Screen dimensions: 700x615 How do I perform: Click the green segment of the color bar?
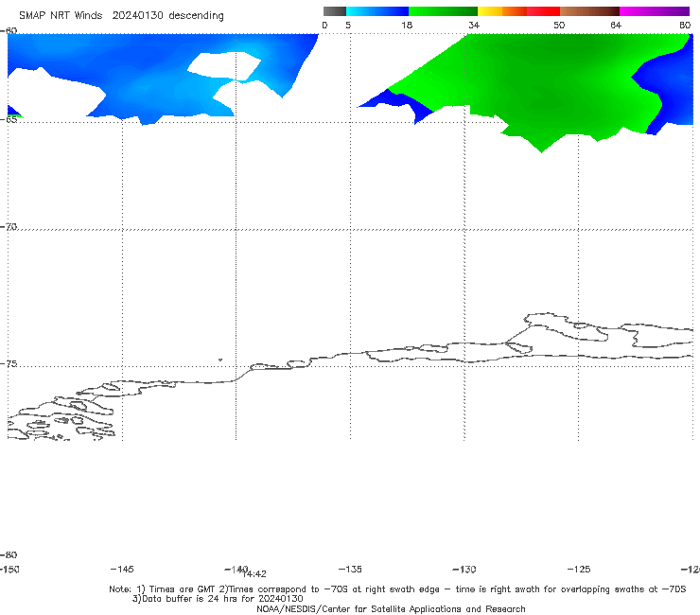point(443,11)
